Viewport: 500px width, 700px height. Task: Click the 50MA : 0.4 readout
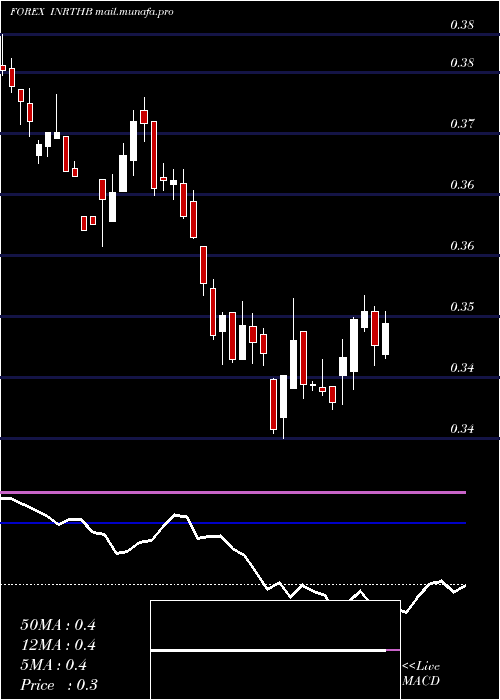point(58,625)
